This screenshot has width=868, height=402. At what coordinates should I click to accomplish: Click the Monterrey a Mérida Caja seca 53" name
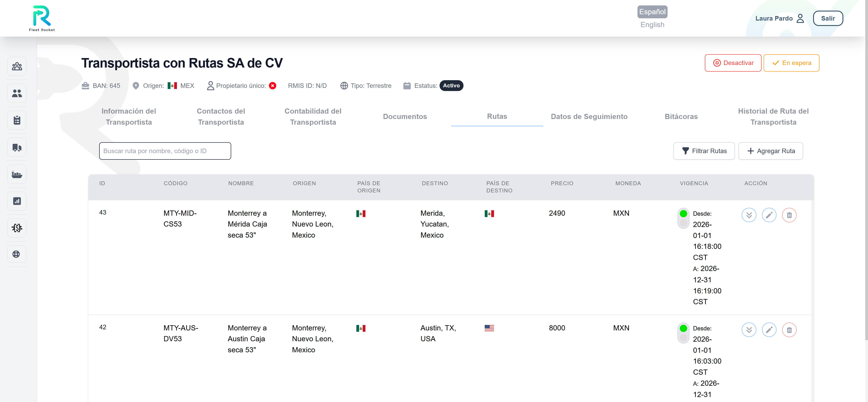pos(247,224)
